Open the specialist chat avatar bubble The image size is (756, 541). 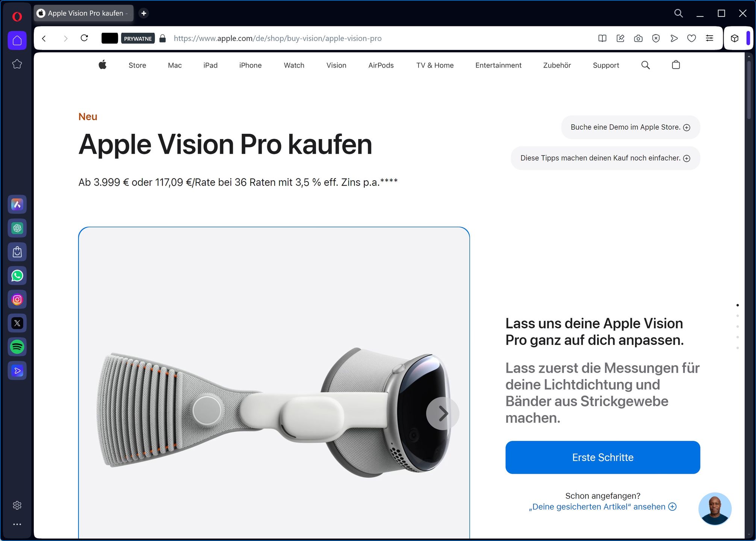tap(715, 509)
